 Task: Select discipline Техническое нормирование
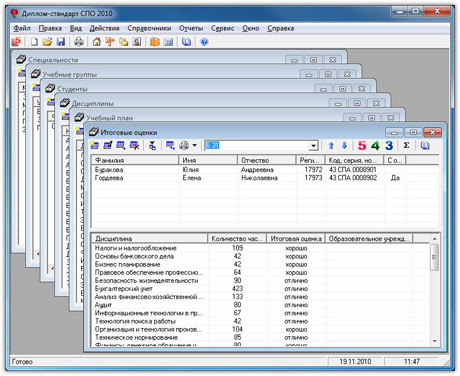pos(260,337)
